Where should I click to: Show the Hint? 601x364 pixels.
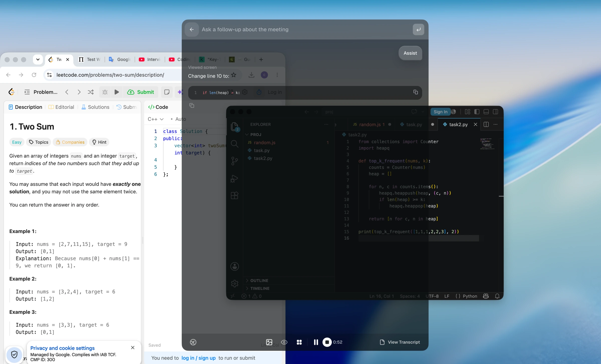[99, 142]
